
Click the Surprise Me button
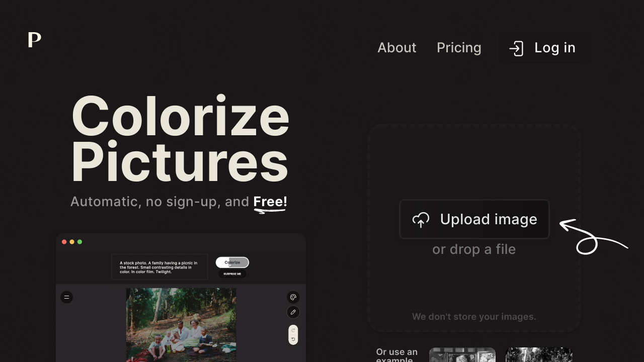[x=232, y=274]
